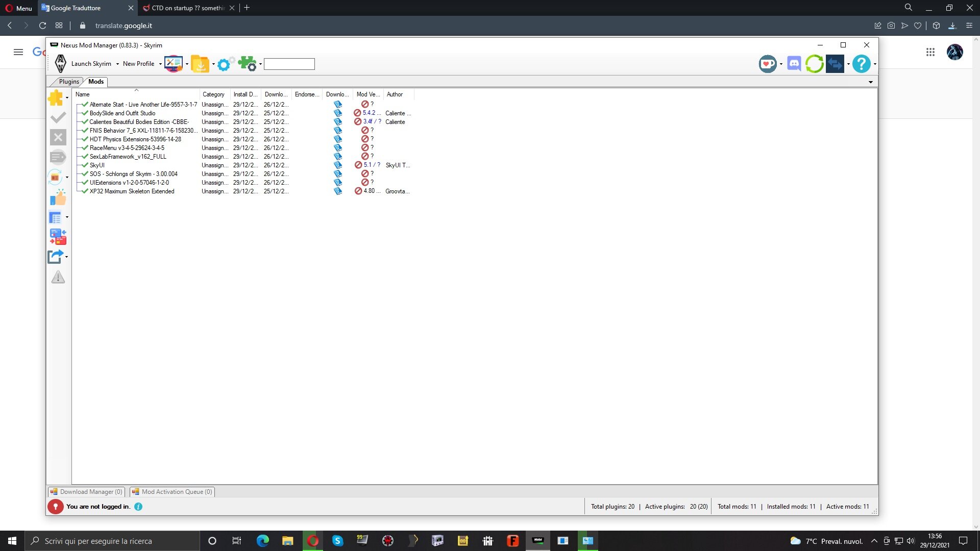Toggle the green check for SkyUI mod
The height and width of the screenshot is (551, 980).
pyautogui.click(x=85, y=165)
